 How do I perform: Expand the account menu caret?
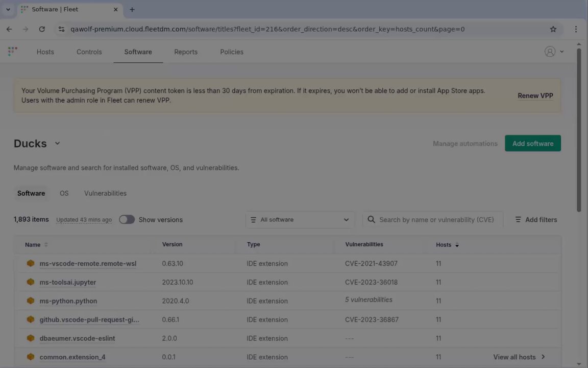[562, 52]
